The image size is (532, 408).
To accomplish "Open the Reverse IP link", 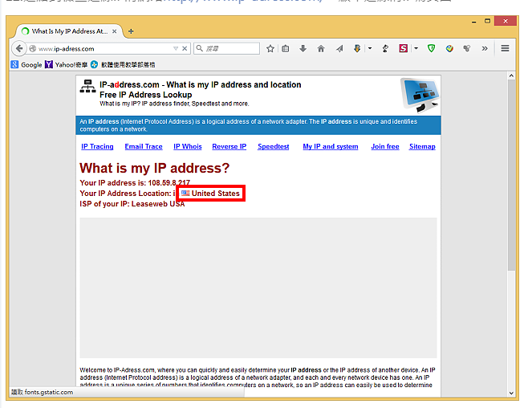I will pyautogui.click(x=229, y=146).
